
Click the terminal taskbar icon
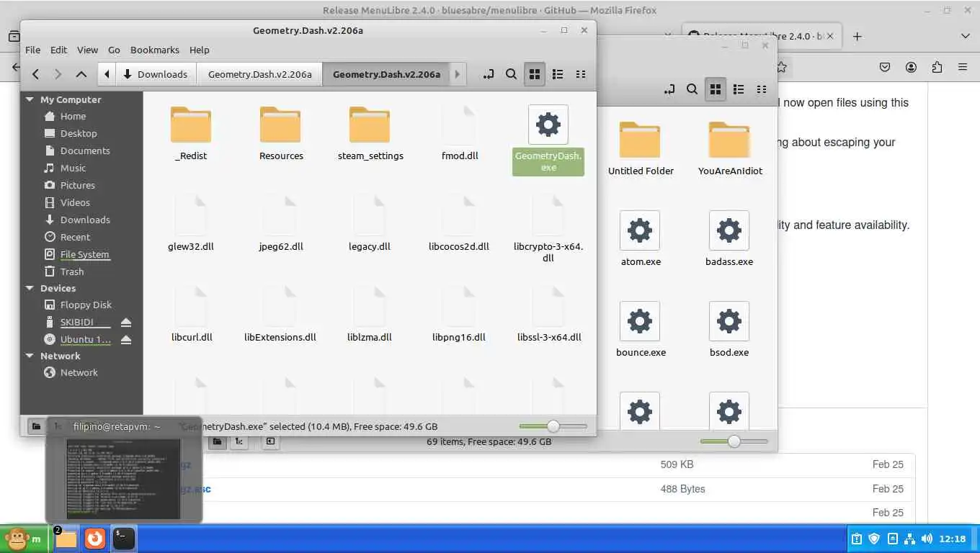124,539
